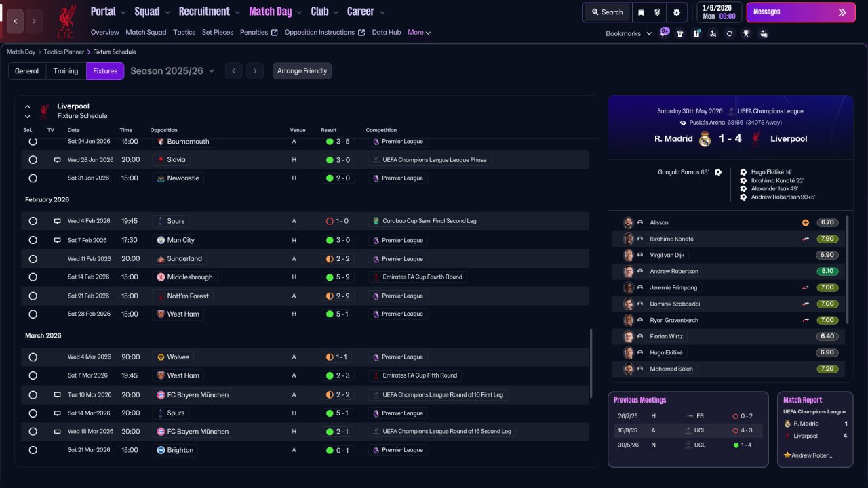868x488 pixels.
Task: Open the Overview submenu item
Action: (x=104, y=33)
